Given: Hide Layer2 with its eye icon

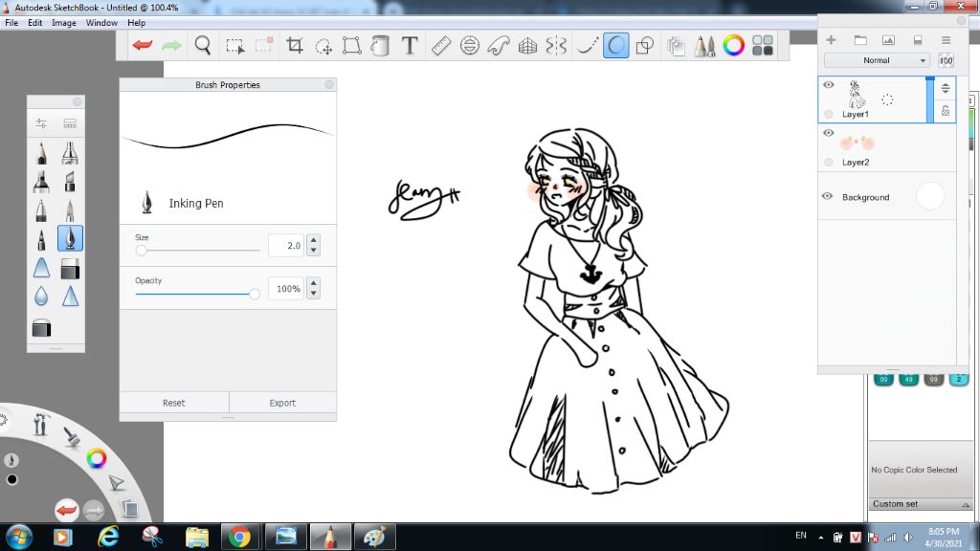Looking at the screenshot, I should coord(829,133).
